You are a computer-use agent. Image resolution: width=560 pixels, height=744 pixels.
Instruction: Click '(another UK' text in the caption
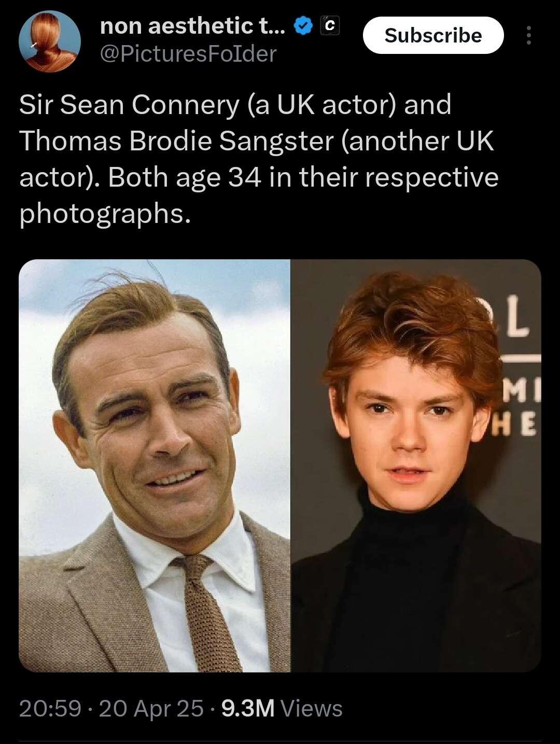tap(417, 141)
